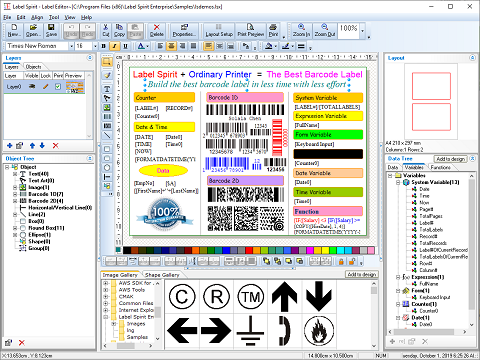Select the Ellipse drawing tool
480x360 pixels.
[107, 167]
